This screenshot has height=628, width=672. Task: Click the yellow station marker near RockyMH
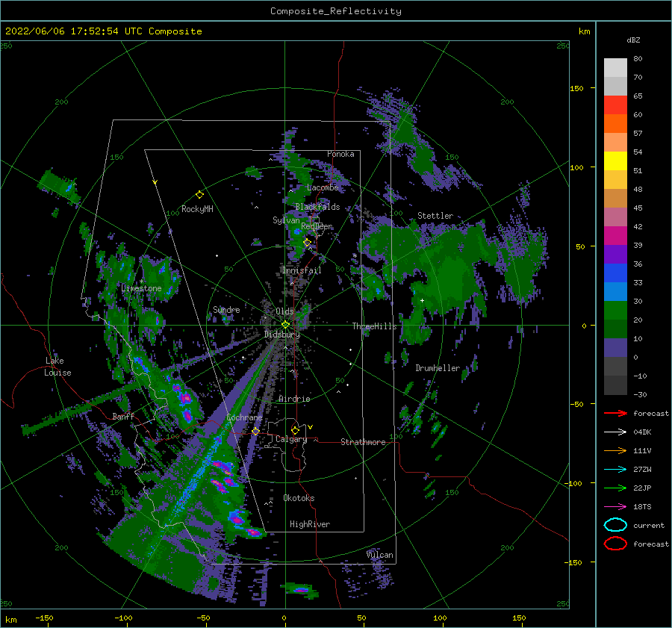[x=199, y=195]
